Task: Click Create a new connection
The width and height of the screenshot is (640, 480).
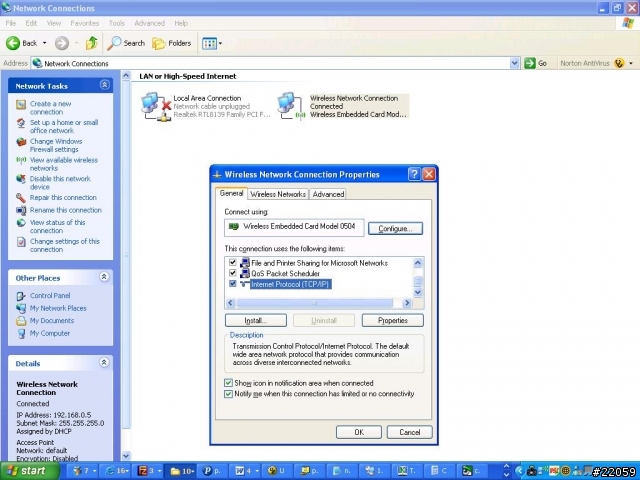Action: tap(50, 108)
